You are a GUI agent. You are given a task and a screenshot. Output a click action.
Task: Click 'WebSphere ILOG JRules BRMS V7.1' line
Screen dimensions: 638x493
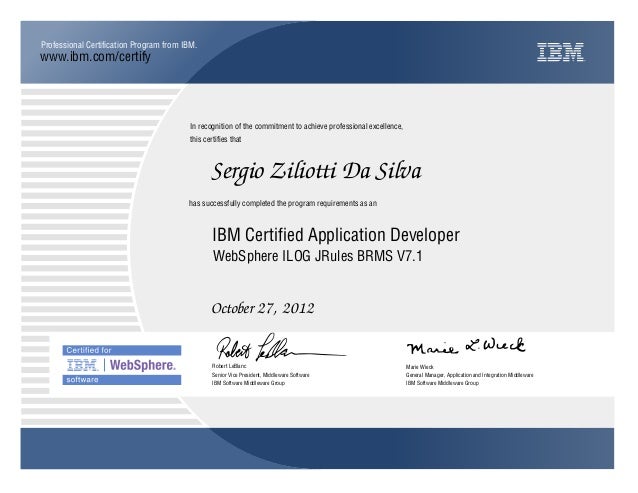click(318, 256)
